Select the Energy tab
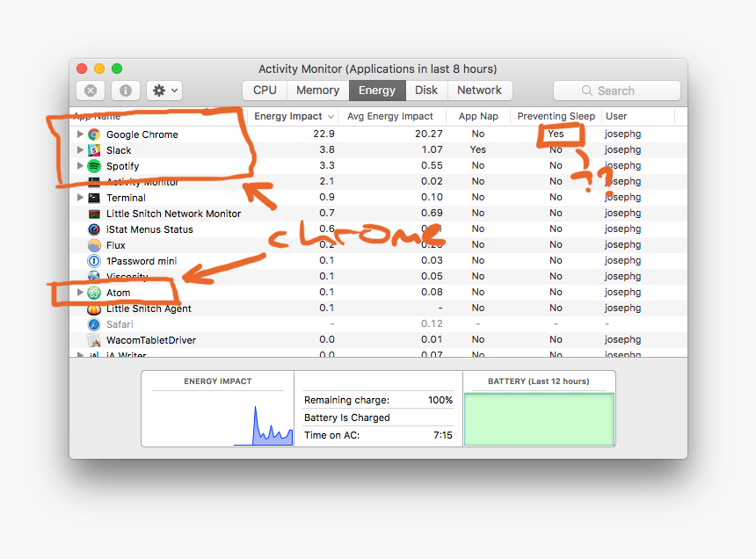Image resolution: width=756 pixels, height=559 pixels. [377, 91]
